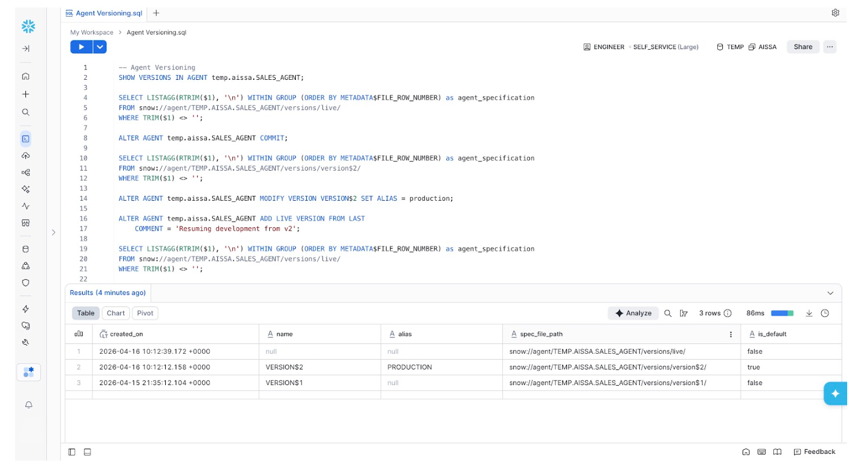Open the notifications bell icon
Screen dimensions: 868x466
click(28, 405)
